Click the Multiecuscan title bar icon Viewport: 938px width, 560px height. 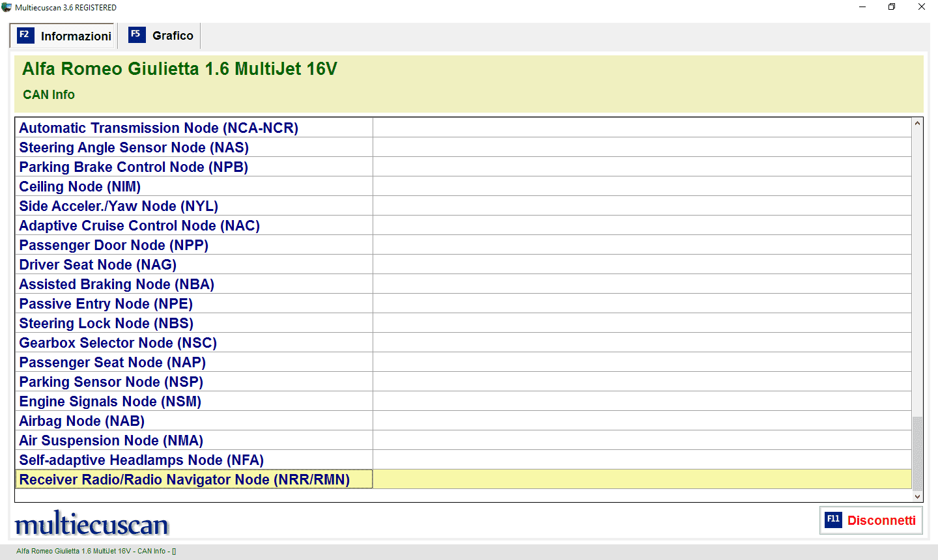click(x=7, y=7)
